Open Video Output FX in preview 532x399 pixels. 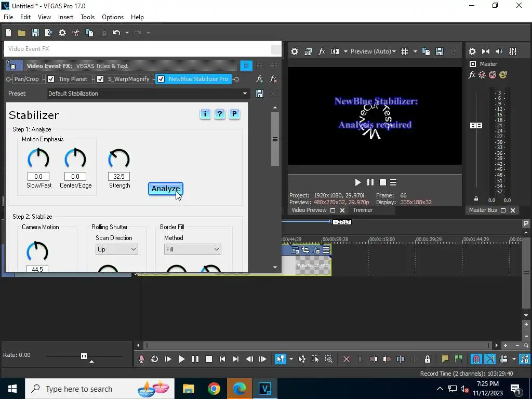pos(322,51)
